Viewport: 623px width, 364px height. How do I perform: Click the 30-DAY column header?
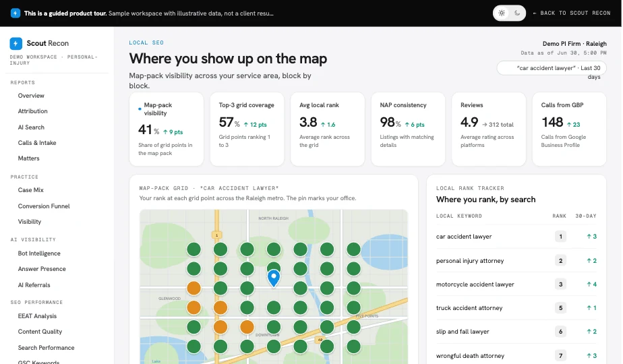[x=586, y=216]
